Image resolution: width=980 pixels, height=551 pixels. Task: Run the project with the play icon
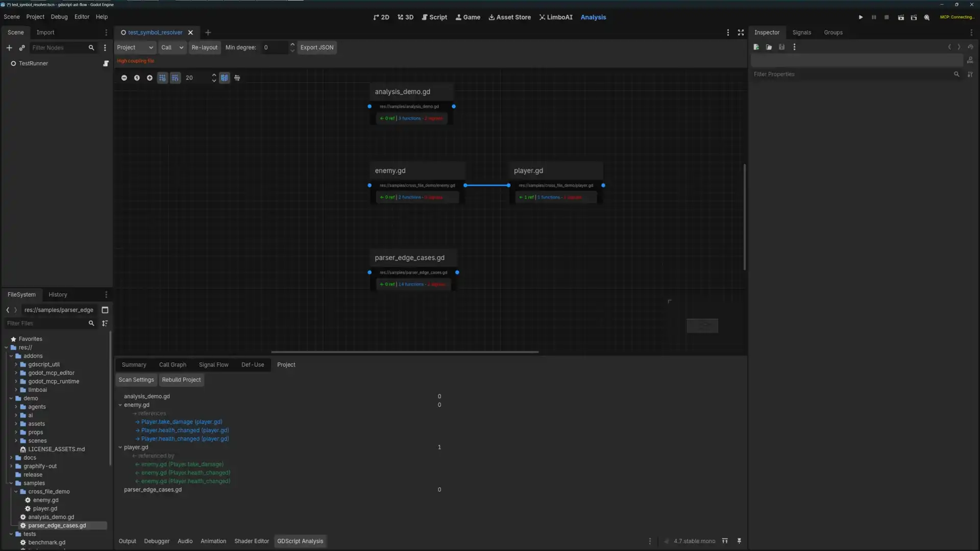pyautogui.click(x=861, y=17)
